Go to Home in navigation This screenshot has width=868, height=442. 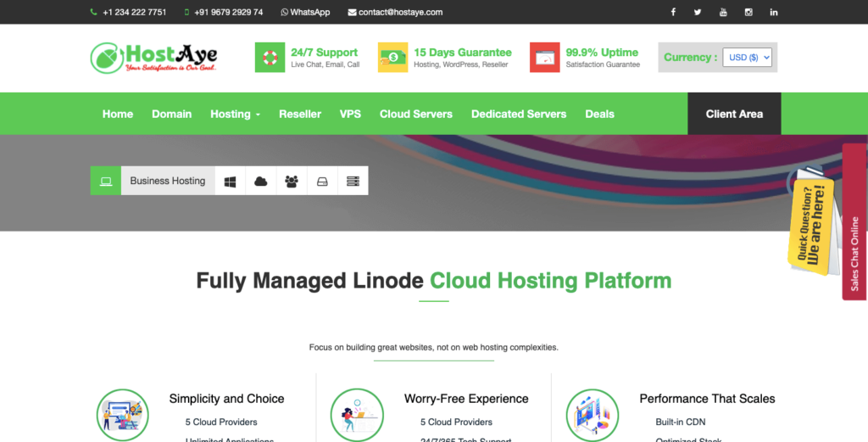point(118,114)
